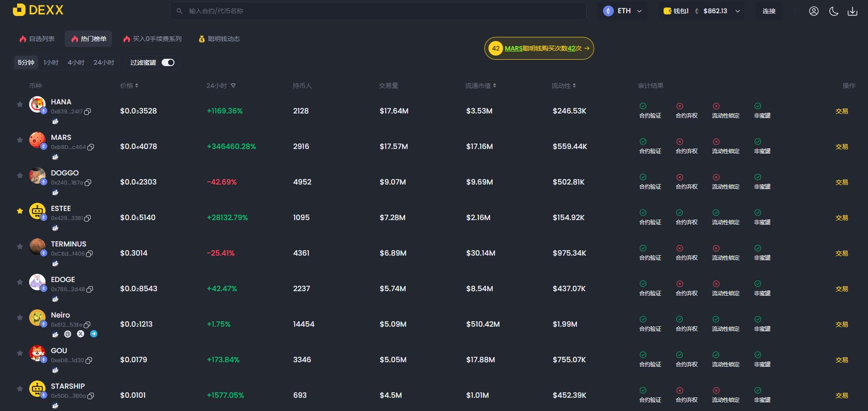Click the connect button

click(769, 11)
